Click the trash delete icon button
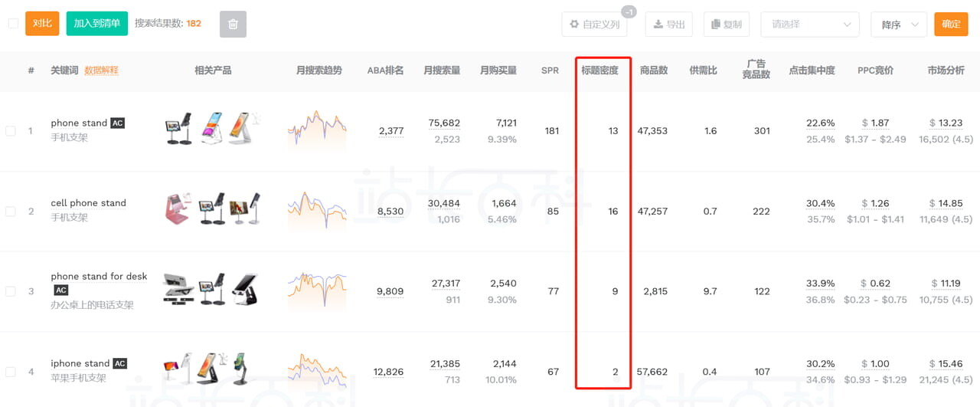Viewport: 980px width, 407px height. click(x=233, y=24)
